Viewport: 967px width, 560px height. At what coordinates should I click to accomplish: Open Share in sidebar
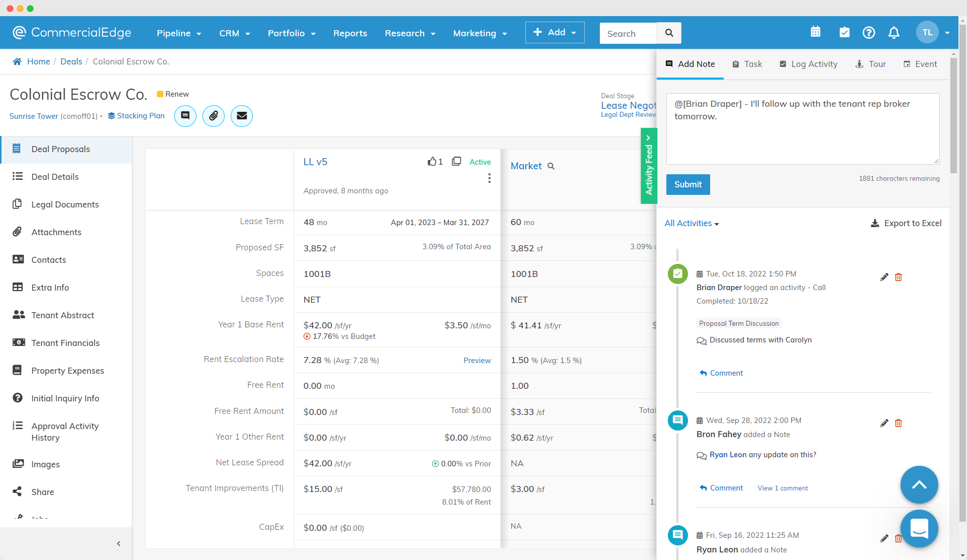point(66,492)
